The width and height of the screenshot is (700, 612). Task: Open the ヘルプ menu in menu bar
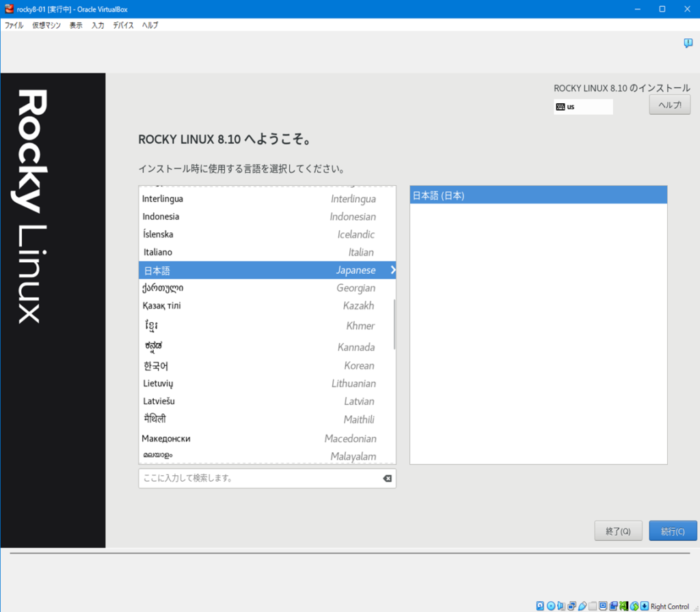click(150, 25)
